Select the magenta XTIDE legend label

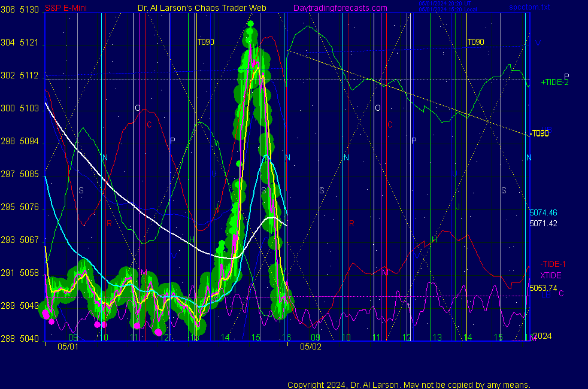[550, 275]
